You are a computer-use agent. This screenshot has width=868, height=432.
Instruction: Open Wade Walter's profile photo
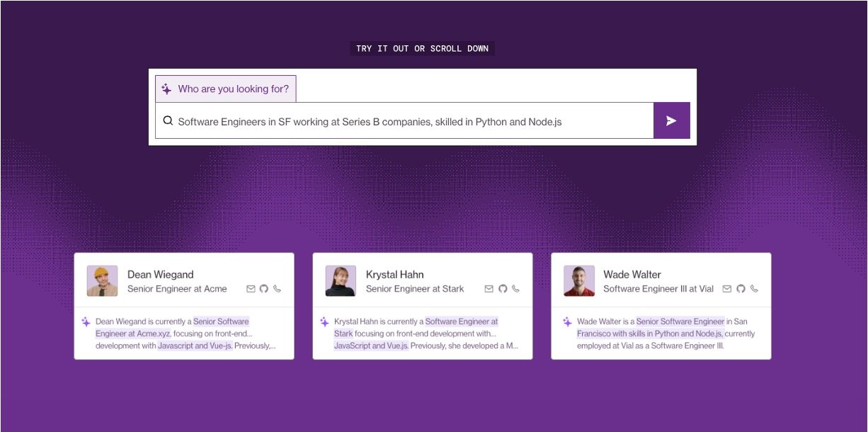coord(579,281)
